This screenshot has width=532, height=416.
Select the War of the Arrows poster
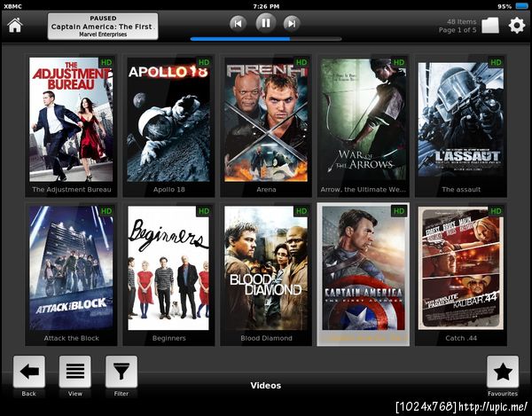[364, 120]
